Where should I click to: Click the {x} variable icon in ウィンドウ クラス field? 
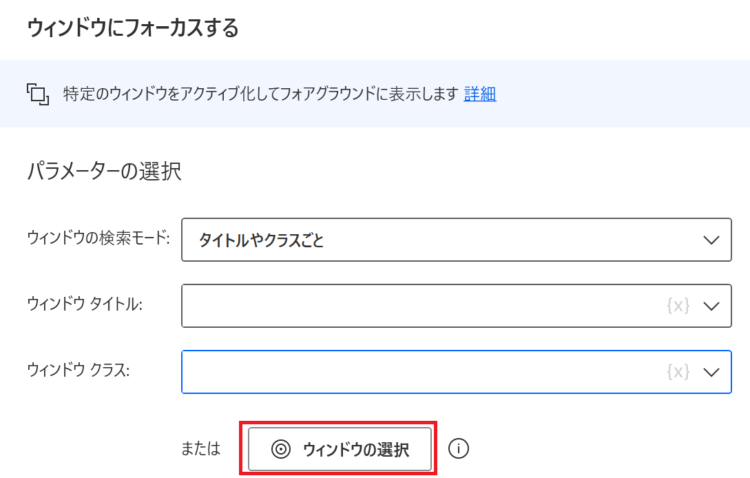[x=678, y=372]
